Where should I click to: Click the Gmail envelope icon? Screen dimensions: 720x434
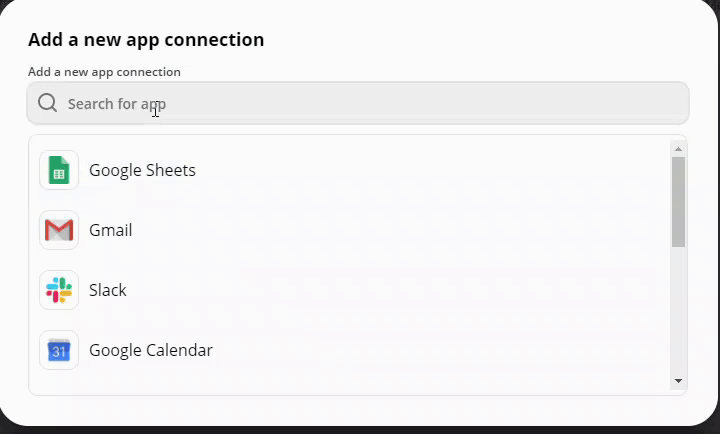(x=59, y=230)
